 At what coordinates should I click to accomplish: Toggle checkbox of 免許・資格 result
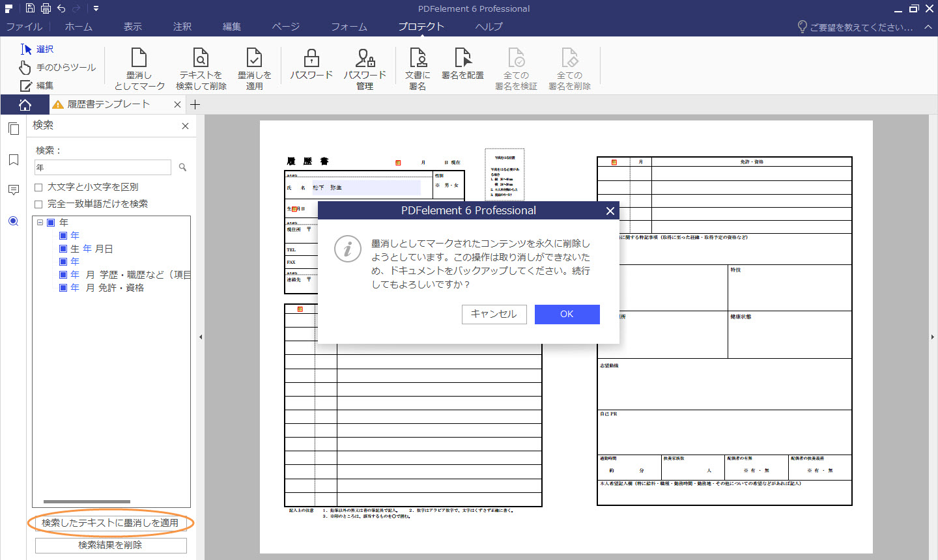click(x=63, y=288)
